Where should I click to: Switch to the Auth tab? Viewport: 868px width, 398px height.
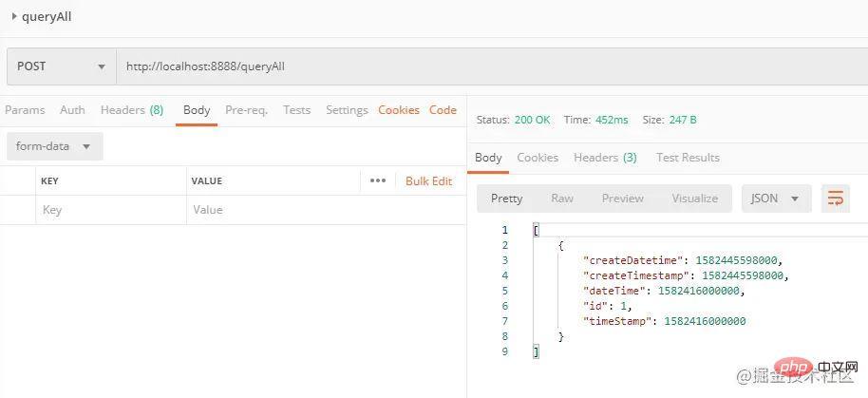point(72,110)
